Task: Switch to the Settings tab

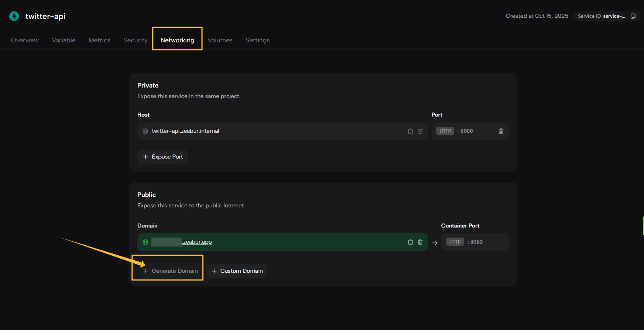Action: [257, 40]
